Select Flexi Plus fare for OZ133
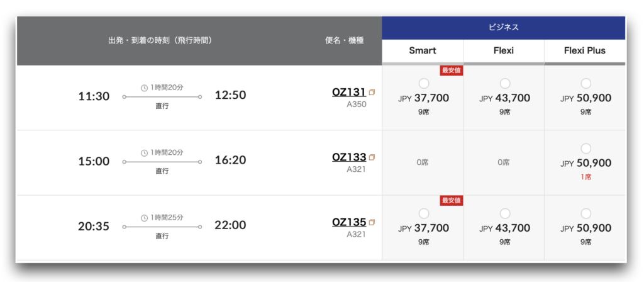 [x=586, y=149]
